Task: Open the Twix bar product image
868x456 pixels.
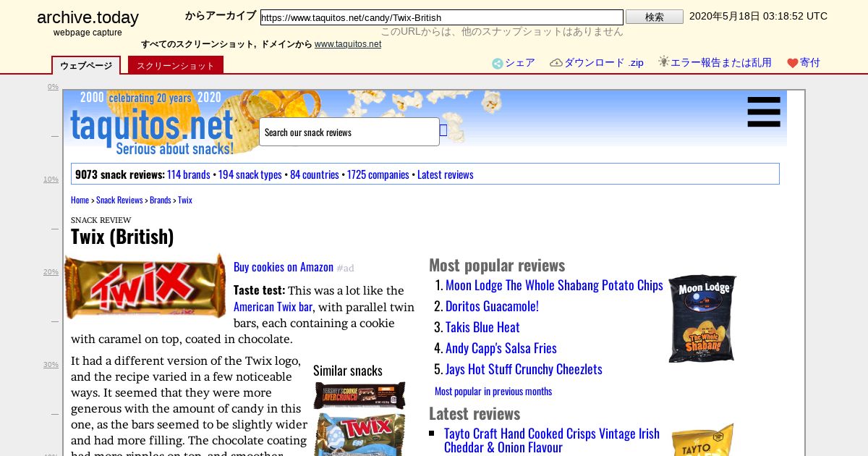Action: pos(145,286)
